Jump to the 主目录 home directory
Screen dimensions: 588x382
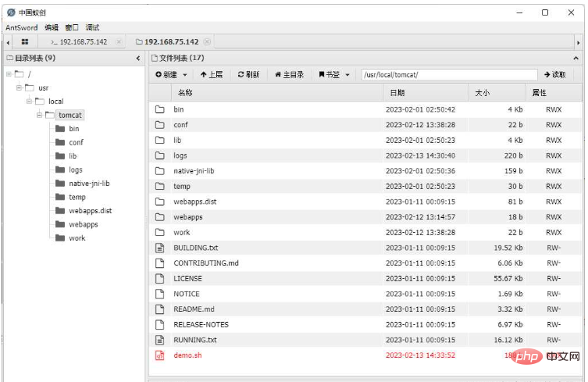pos(289,75)
